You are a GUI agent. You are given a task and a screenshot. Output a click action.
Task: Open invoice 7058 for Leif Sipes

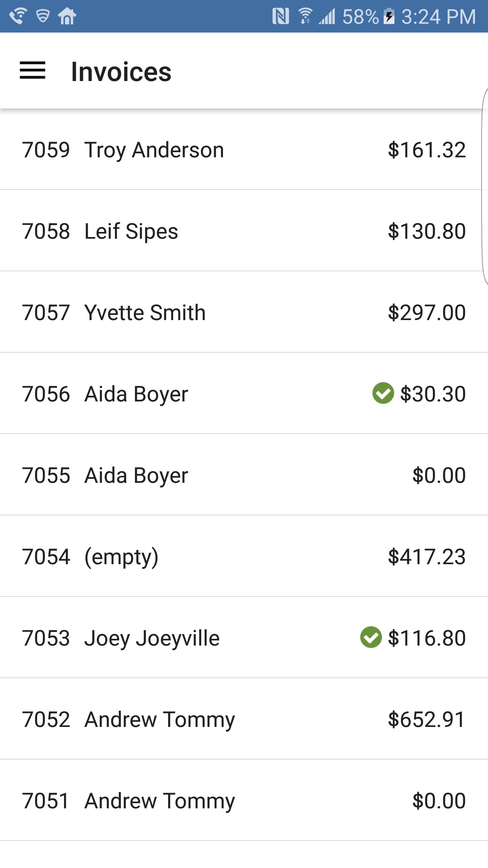tap(131, 231)
